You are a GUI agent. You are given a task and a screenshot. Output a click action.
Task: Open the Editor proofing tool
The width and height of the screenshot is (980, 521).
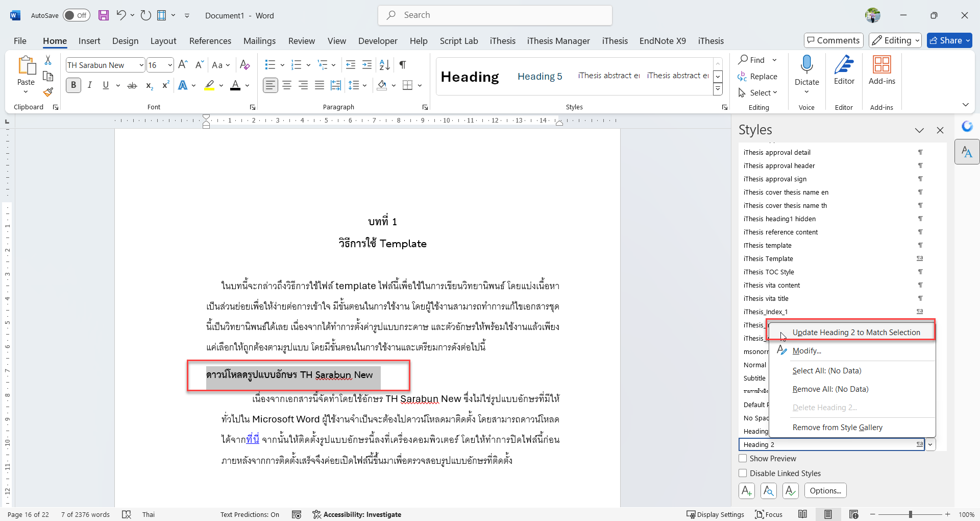(844, 72)
